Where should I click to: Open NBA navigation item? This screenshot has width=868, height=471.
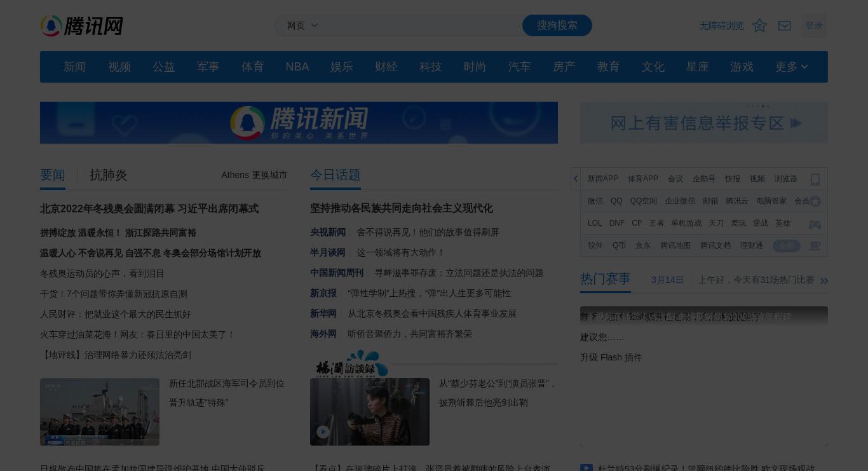coord(297,67)
